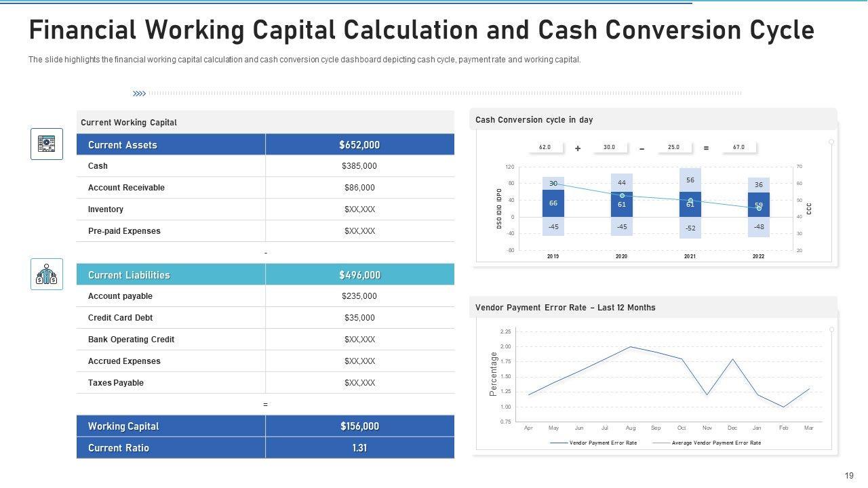Viewport: 868px width, 488px height.
Task: Select the 62.0 formula box
Action: click(545, 147)
